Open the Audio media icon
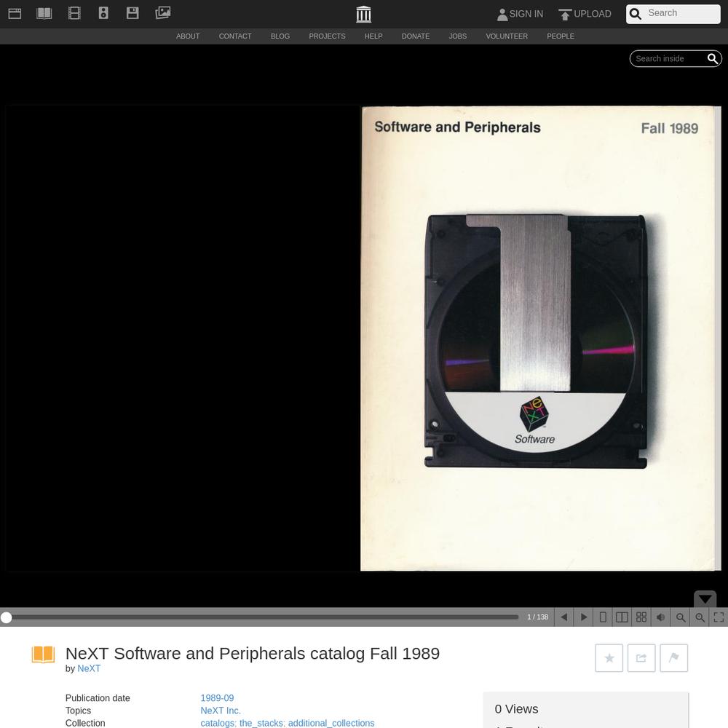This screenshot has height=728, width=728. 103,13
